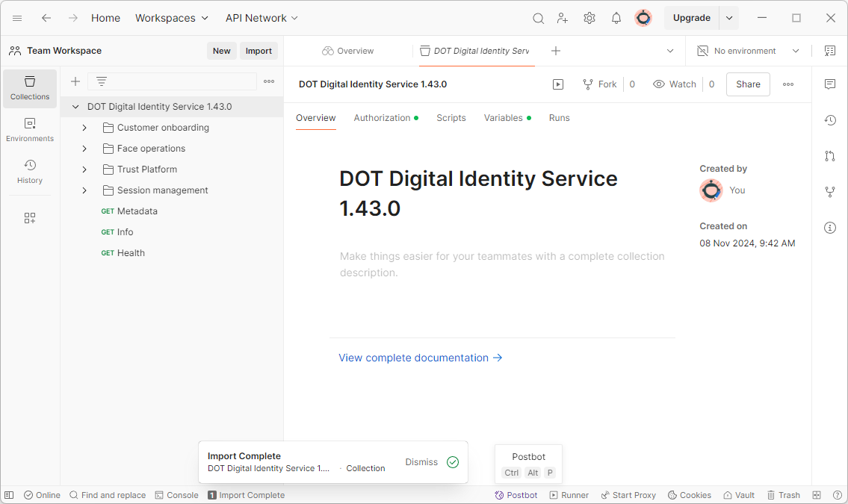The image size is (848, 504).
Task: Open the Collections sidebar panel
Action: [x=30, y=88]
